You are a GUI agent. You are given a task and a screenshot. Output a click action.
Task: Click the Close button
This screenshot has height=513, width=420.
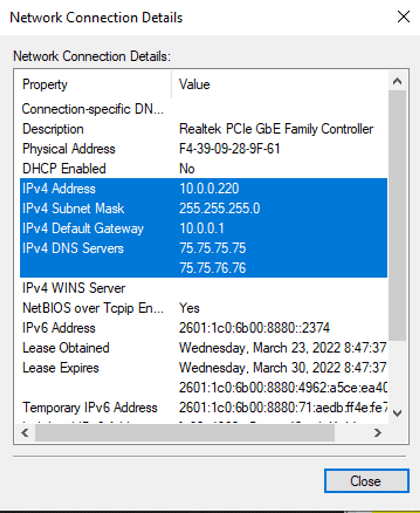coord(366,481)
